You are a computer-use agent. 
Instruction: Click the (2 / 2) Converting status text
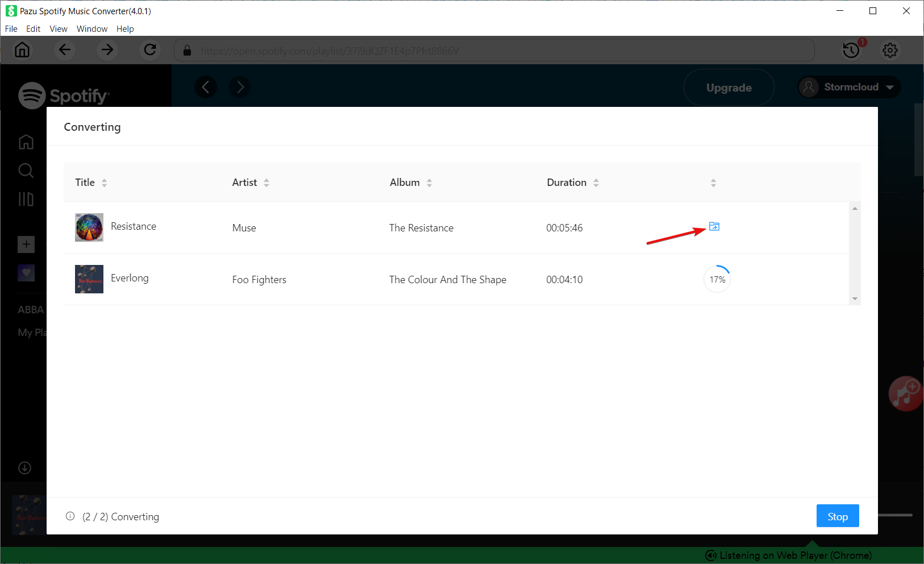120,517
